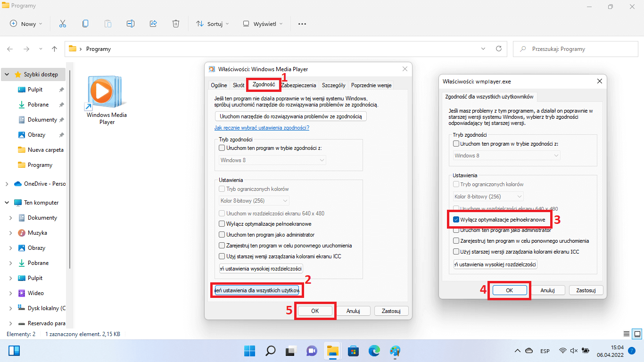
Task: Select Dysk lokalny in the navigation tree
Action: 41,308
